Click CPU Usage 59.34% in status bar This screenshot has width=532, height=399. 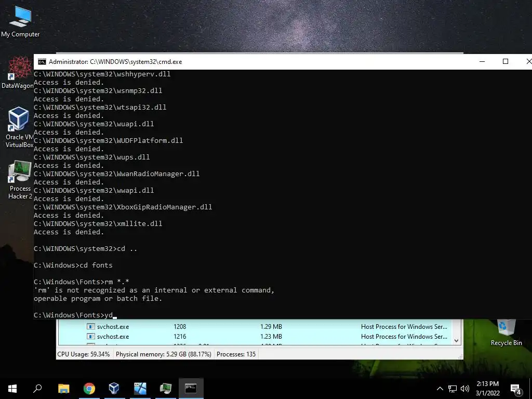tap(84, 354)
